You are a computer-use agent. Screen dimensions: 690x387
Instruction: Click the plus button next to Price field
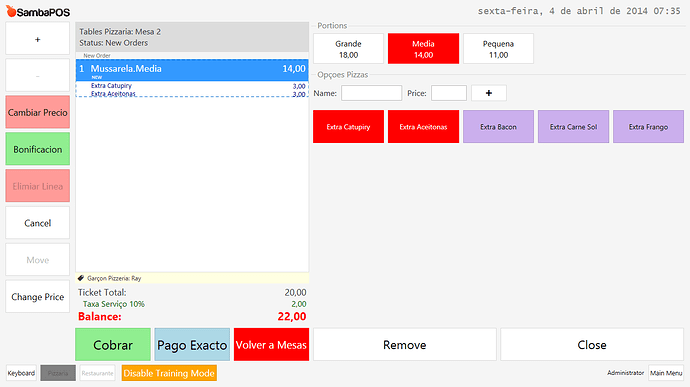tap(488, 93)
